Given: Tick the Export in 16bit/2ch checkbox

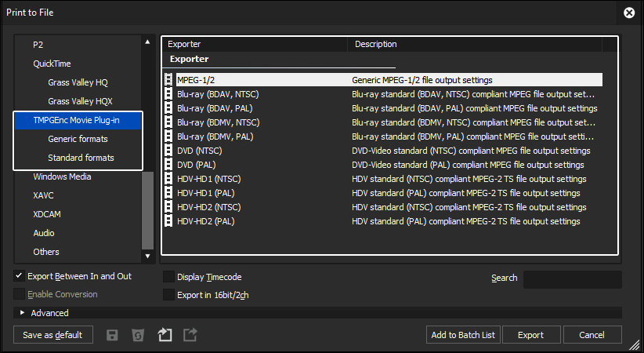Looking at the screenshot, I should point(168,295).
